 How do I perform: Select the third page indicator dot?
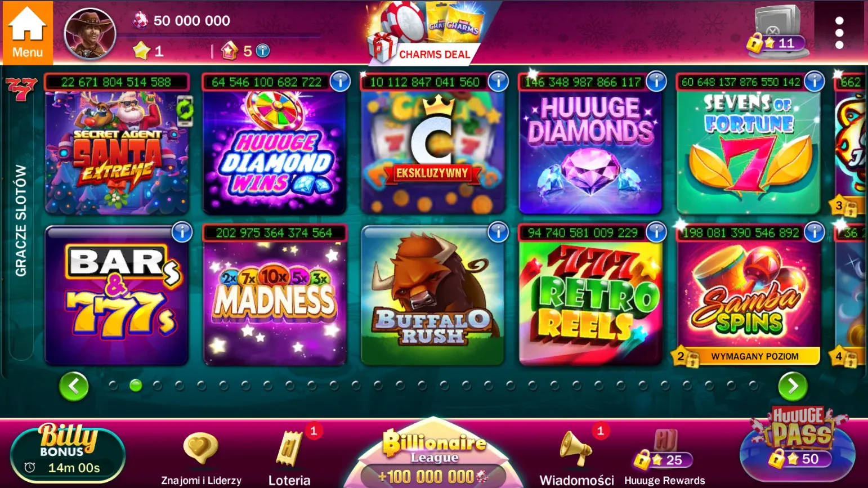[x=157, y=386]
